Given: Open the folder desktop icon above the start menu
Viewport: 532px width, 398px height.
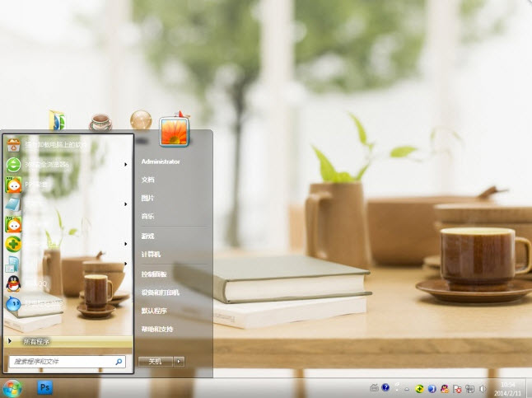Looking at the screenshot, I should [57, 119].
